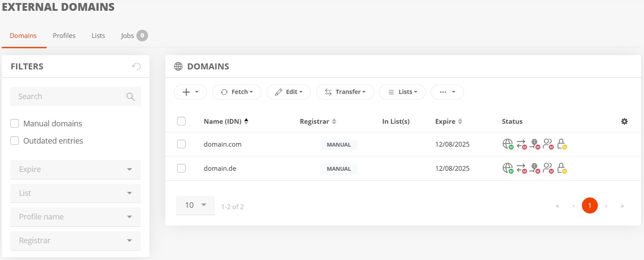
Task: Go to next page arrow
Action: [606, 206]
